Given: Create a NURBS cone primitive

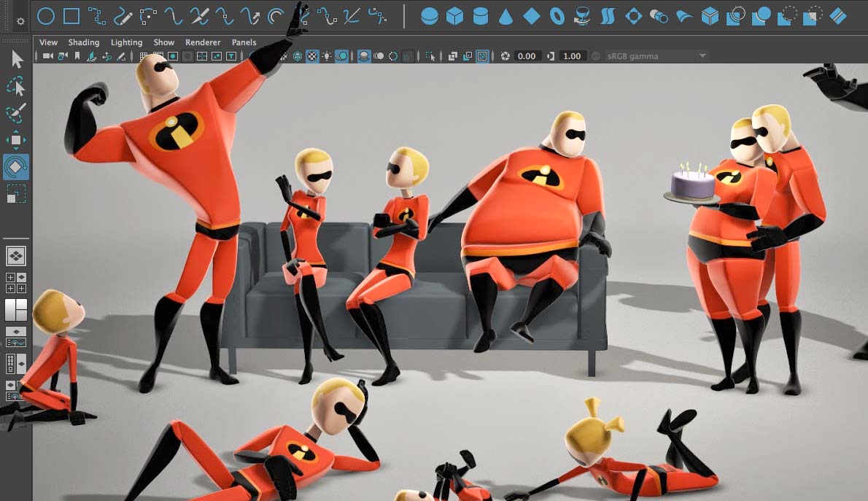Looking at the screenshot, I should coord(505,17).
